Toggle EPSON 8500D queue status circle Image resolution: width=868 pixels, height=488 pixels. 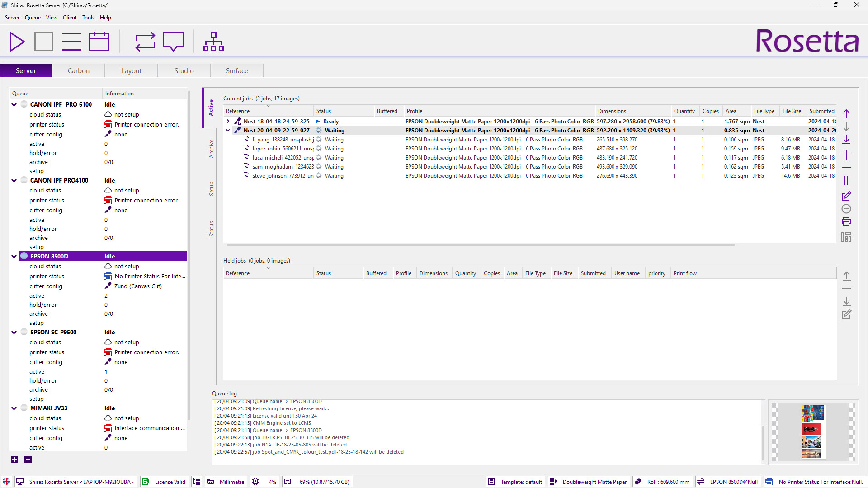pos(24,256)
